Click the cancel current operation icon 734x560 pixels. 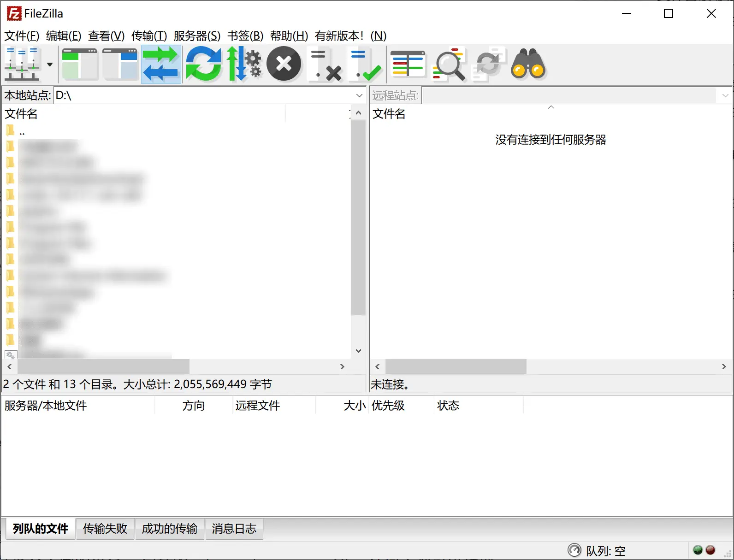click(284, 64)
